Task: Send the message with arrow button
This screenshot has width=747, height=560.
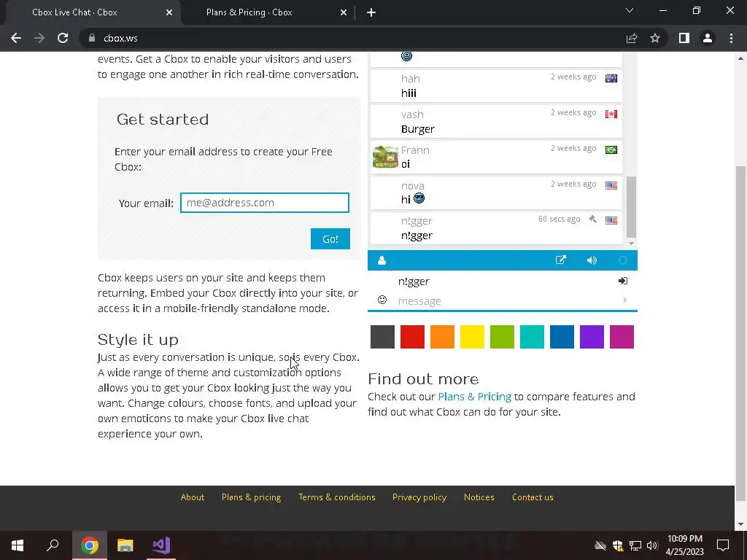Action: (x=625, y=300)
